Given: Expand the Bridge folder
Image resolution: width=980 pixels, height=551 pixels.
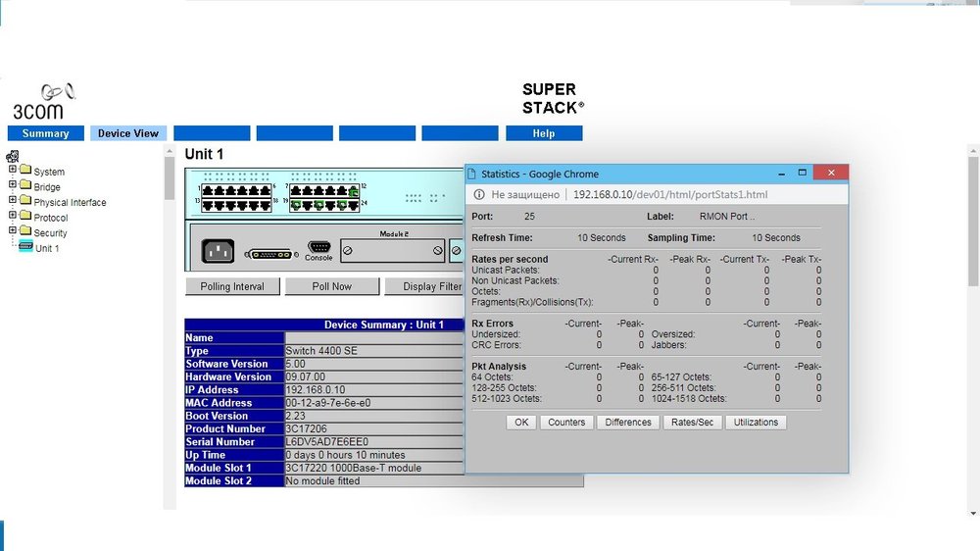Looking at the screenshot, I should tap(13, 186).
